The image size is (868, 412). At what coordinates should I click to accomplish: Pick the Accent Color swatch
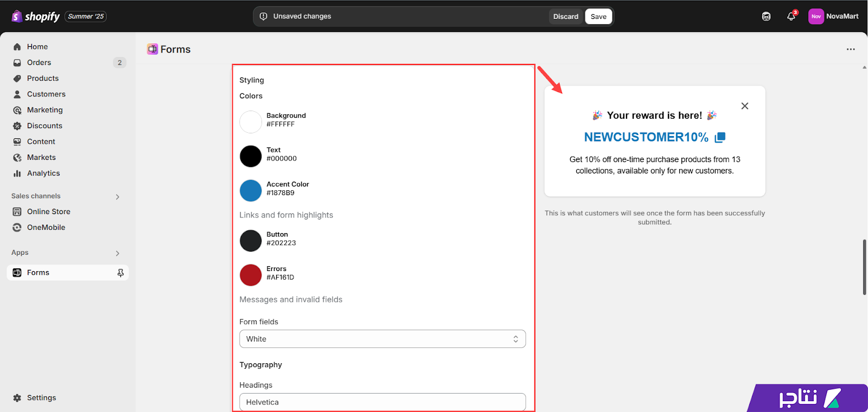pyautogui.click(x=251, y=190)
